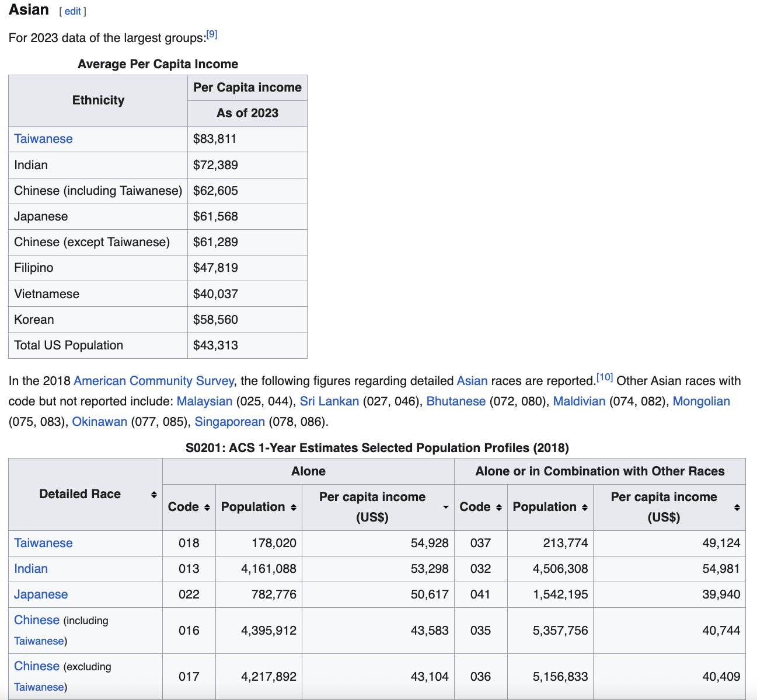Open citation reference 10
757x700 pixels.
pos(605,377)
